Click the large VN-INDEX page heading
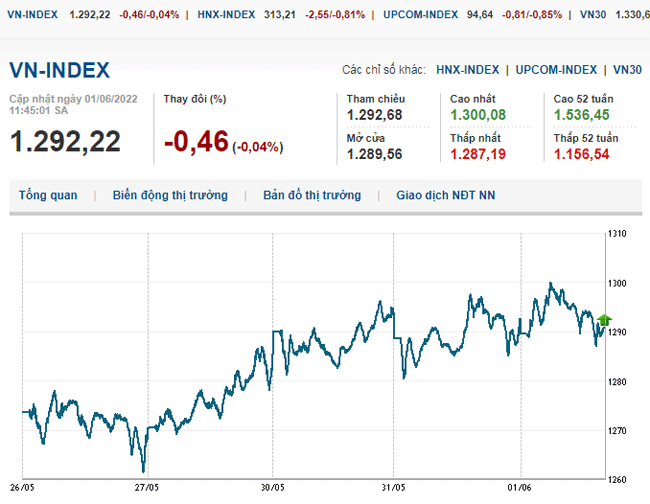This screenshot has width=650, height=504. coord(59,70)
